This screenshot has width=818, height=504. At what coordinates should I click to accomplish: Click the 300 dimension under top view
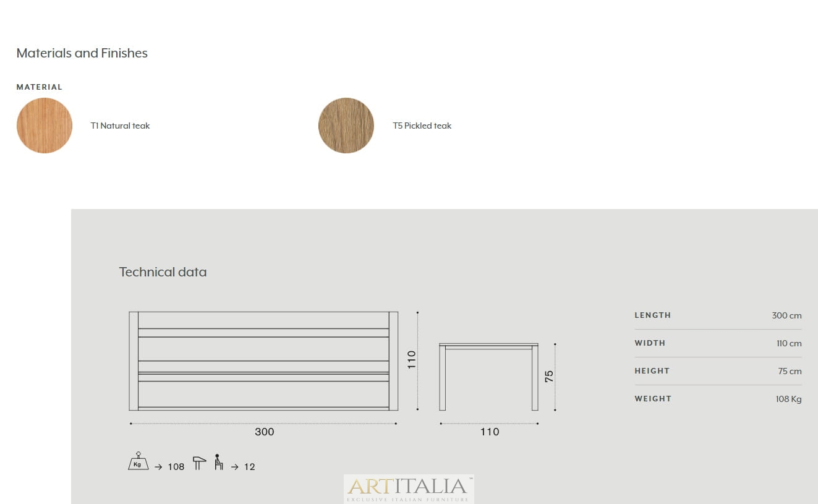(x=264, y=432)
